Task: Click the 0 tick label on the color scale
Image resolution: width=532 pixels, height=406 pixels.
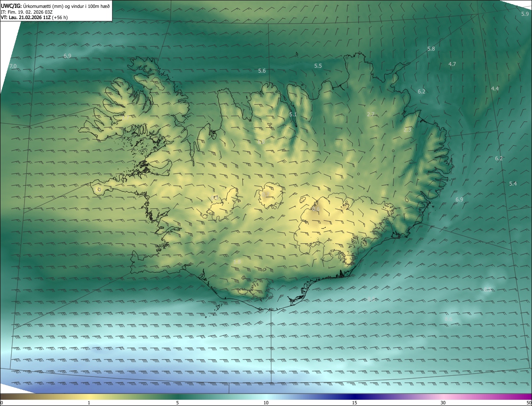Action: 2,403
